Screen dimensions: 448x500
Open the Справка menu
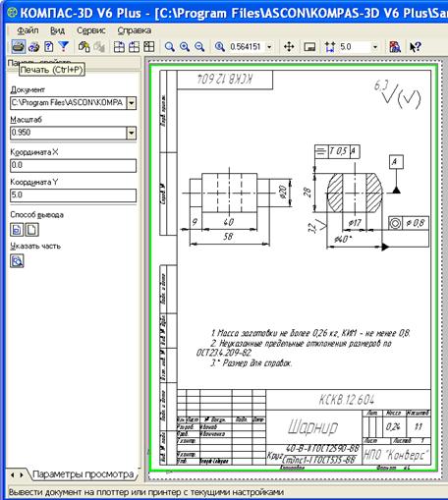(135, 30)
